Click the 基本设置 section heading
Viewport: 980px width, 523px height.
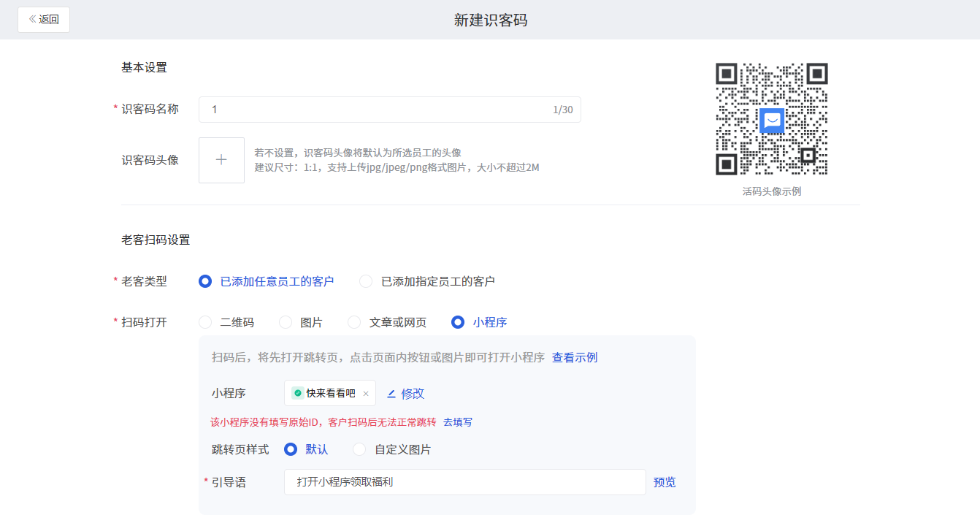pyautogui.click(x=144, y=67)
